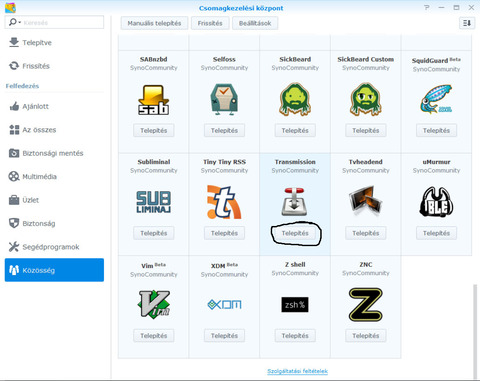Click the Vim package icon
This screenshot has width=480, height=381.
click(x=154, y=303)
